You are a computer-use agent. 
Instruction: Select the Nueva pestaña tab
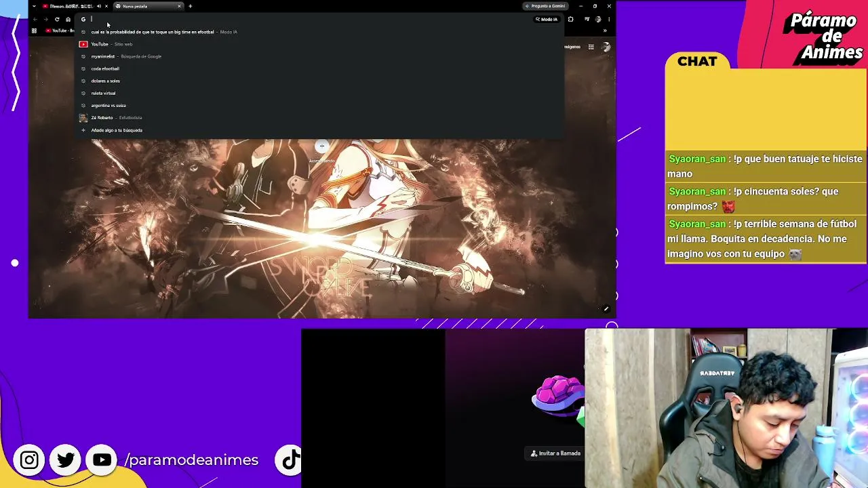pos(148,6)
